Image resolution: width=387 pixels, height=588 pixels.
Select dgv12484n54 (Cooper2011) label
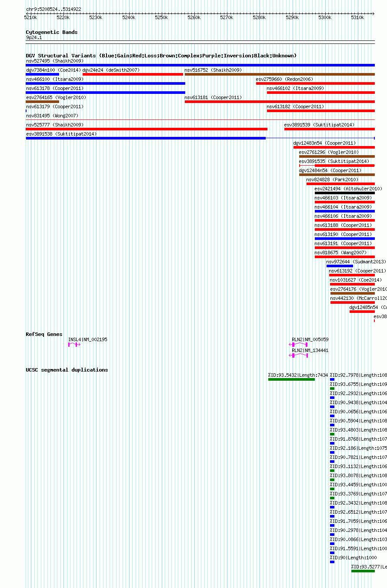click(x=330, y=170)
